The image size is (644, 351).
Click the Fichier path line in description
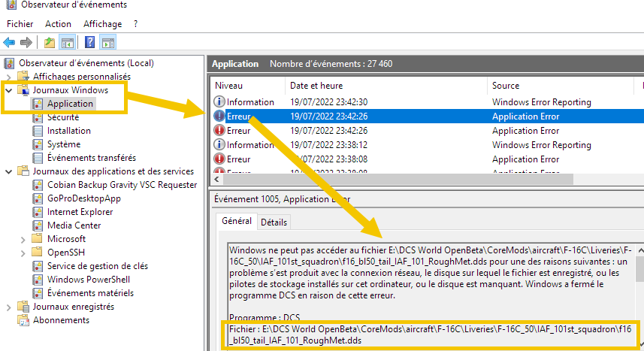(430, 334)
